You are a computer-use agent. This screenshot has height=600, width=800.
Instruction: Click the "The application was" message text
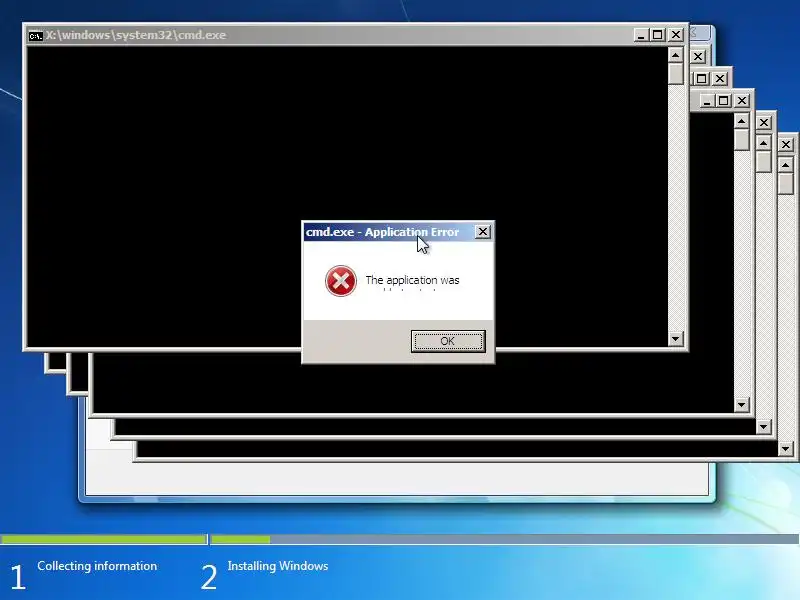412,280
